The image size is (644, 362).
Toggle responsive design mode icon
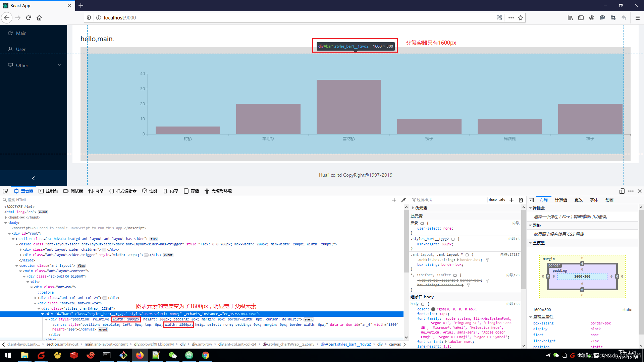[x=622, y=191]
